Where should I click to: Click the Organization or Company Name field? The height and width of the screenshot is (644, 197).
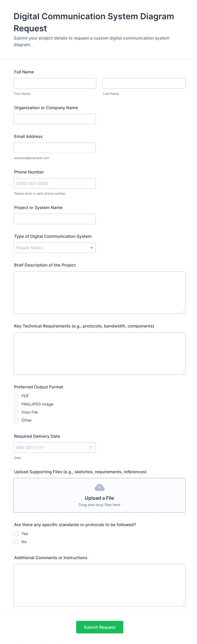point(55,119)
